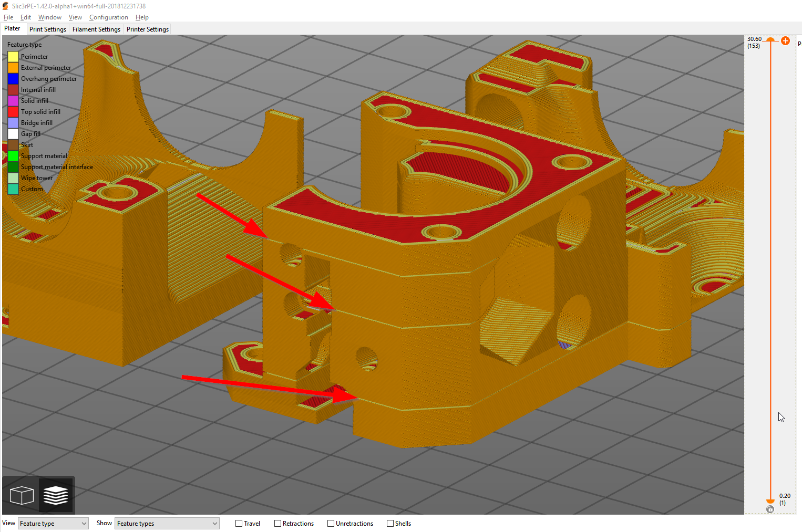Click the blue Overhang perimeter legend swatch
Screen dimensions: 802x532
coord(13,79)
